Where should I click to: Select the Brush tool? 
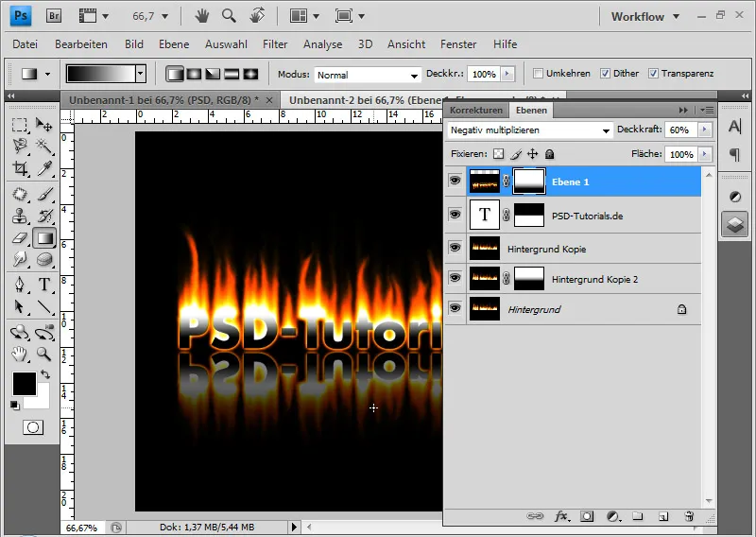(44, 194)
